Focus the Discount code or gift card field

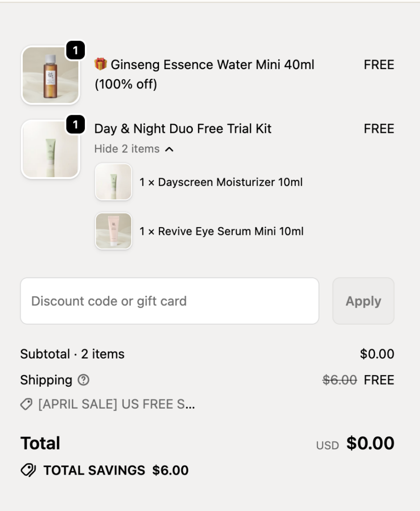[x=170, y=301]
